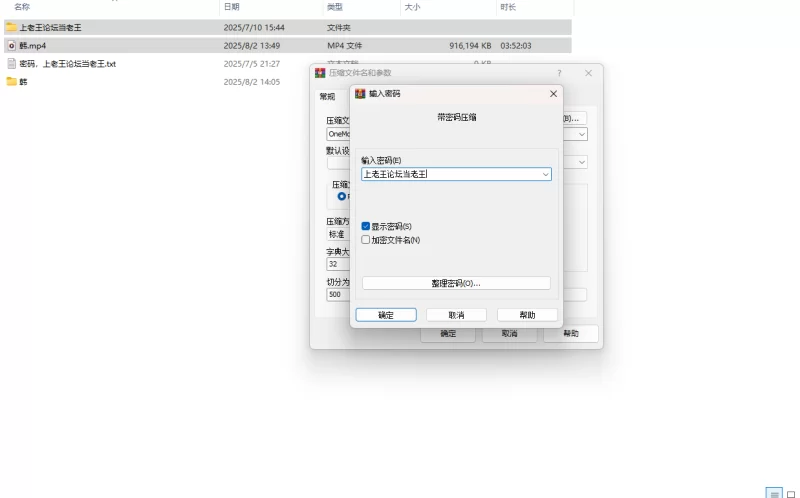
Task: Click the 整理密码 button
Action: (x=456, y=283)
